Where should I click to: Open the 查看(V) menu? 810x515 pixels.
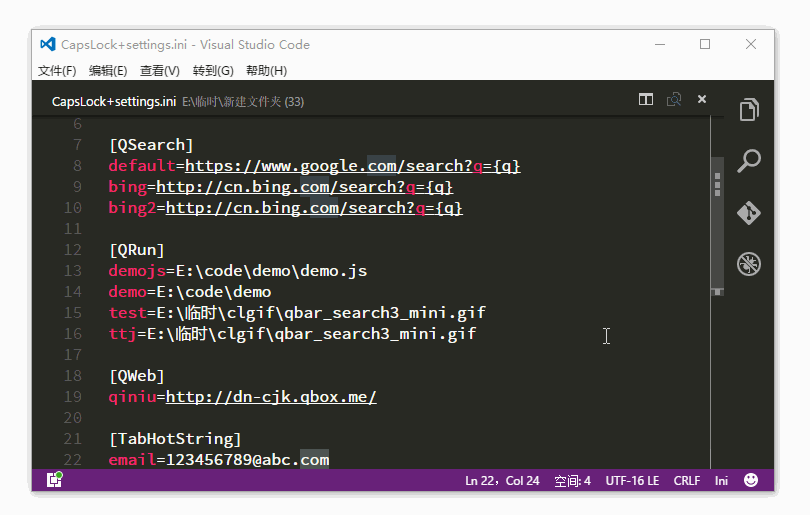coord(160,71)
